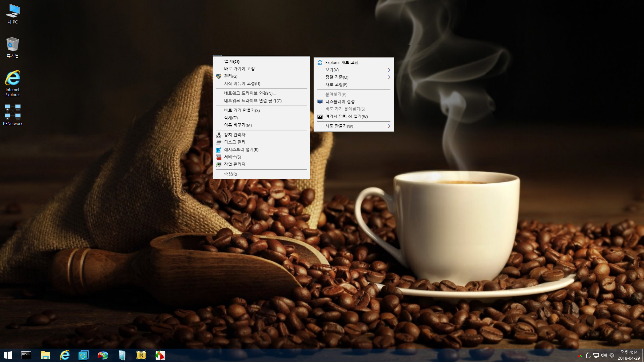This screenshot has width=644, height=362.
Task: Choose 여기서 명령 창 열기(W)
Action: pos(354,116)
